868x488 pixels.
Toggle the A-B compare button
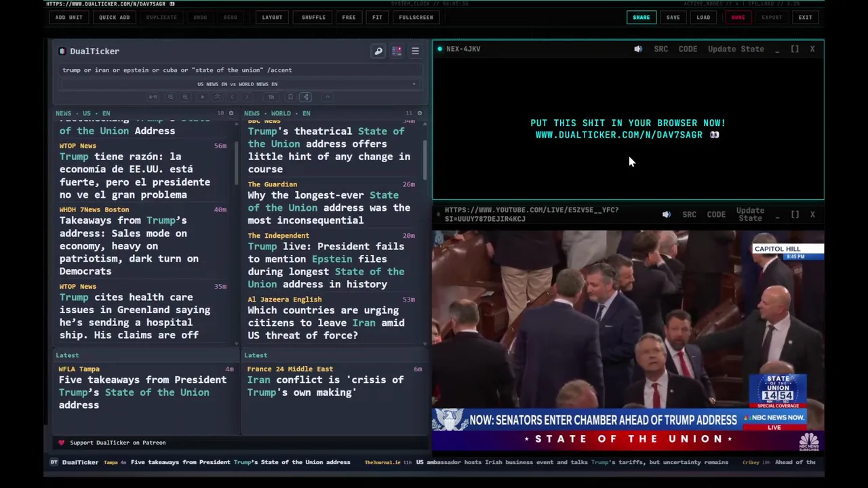[153, 97]
